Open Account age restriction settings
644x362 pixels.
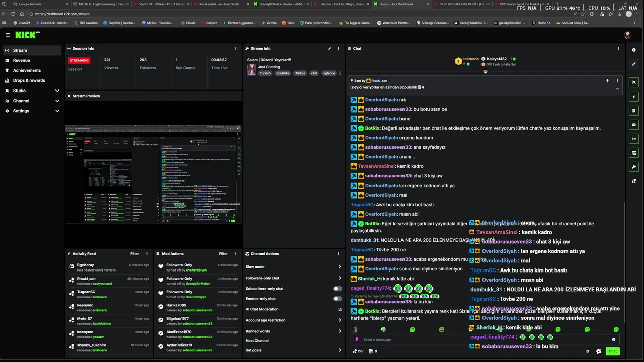[x=293, y=320]
